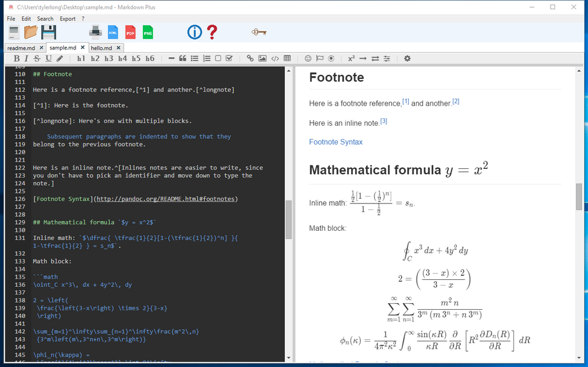Insert a code block
Image resolution: width=588 pixels, height=367 pixels.
click(275, 58)
